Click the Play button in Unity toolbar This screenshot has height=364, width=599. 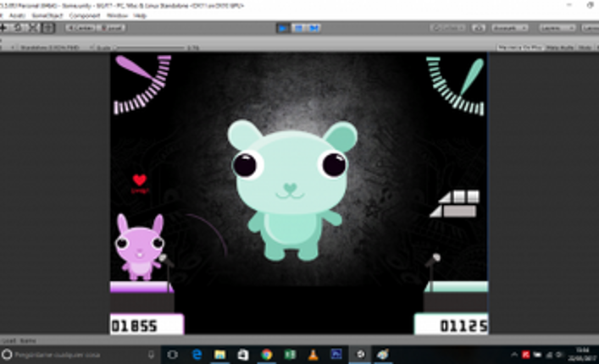coord(283,28)
